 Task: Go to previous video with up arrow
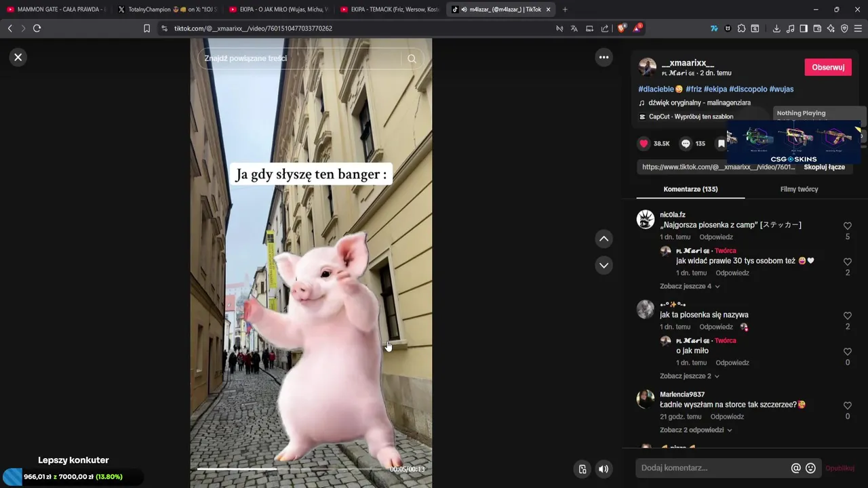pyautogui.click(x=604, y=239)
